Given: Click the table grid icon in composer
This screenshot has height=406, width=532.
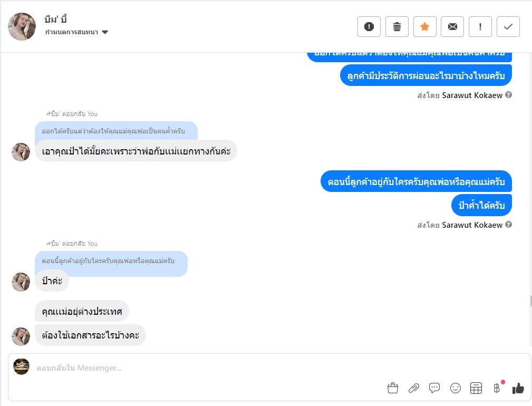Looking at the screenshot, I should pyautogui.click(x=476, y=389).
